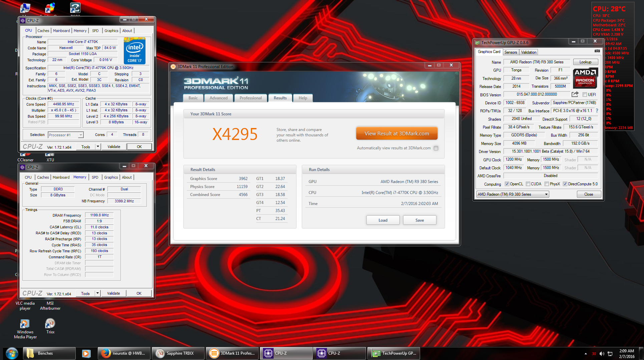Switch to Sensors tab in GPU-Z
This screenshot has width=644, height=360.
coord(511,52)
